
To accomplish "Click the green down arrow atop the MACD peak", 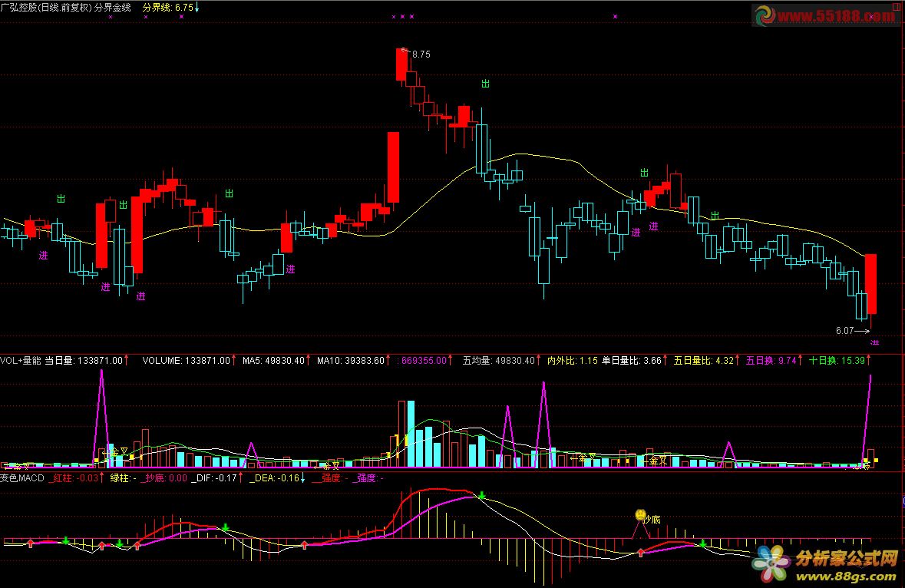I will [482, 495].
